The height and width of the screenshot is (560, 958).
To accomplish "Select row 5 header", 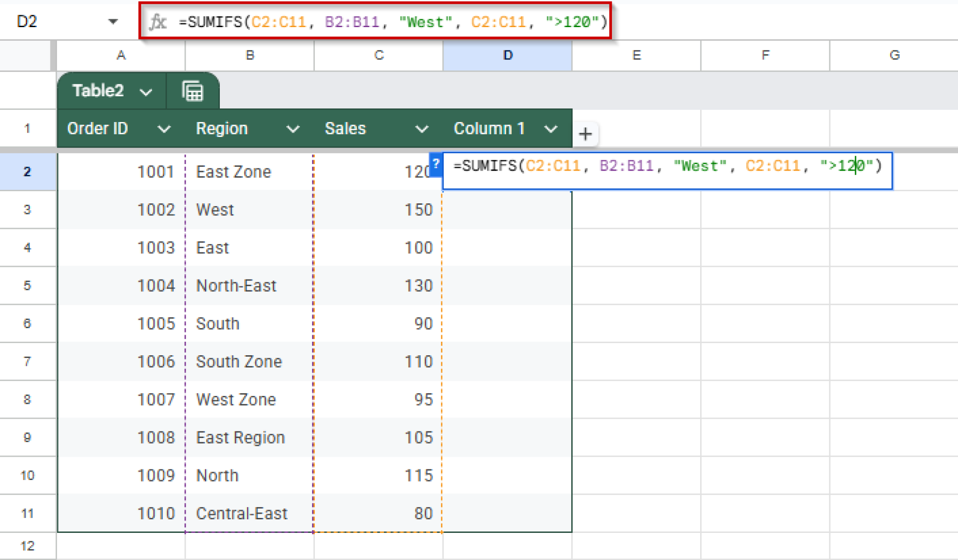I will point(28,286).
